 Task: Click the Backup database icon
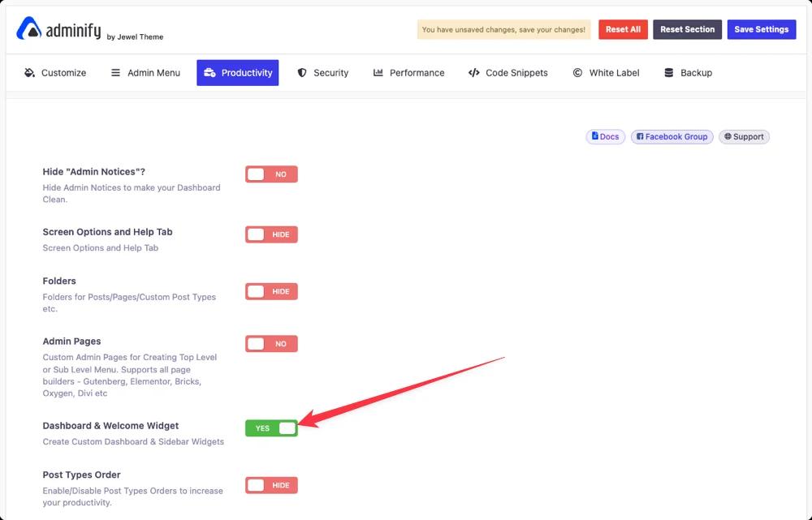(668, 72)
